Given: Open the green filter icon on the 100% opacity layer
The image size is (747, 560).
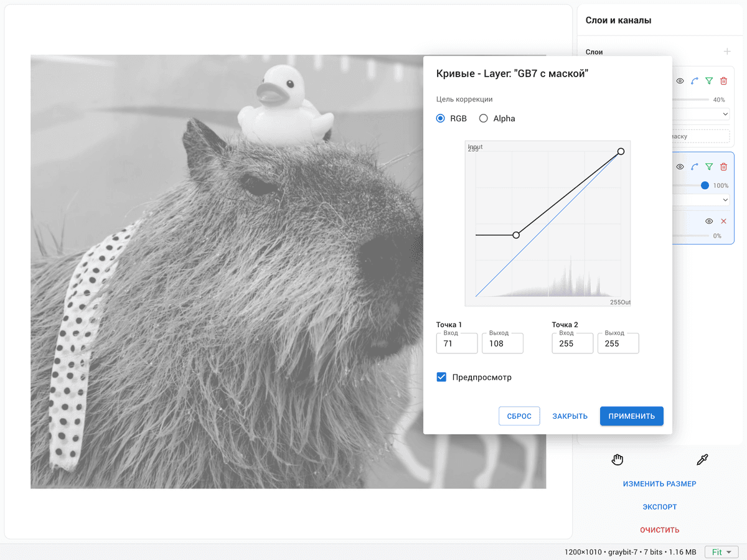Looking at the screenshot, I should click(x=709, y=167).
